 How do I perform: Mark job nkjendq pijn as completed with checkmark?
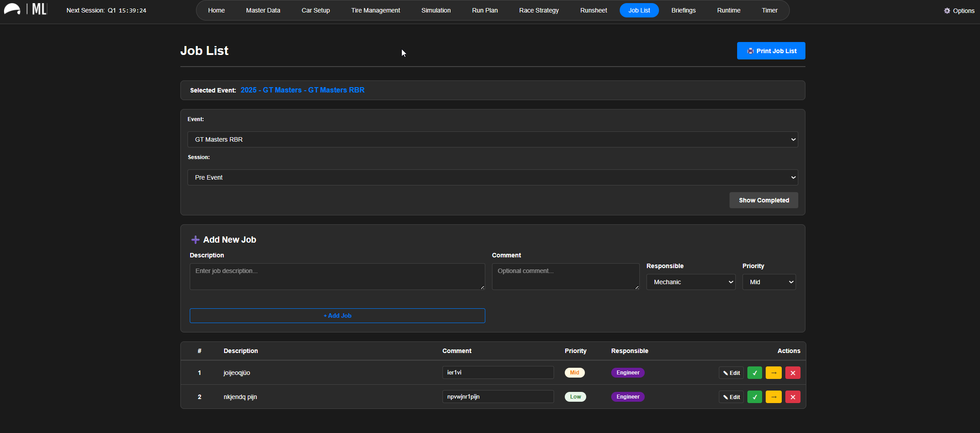point(755,397)
